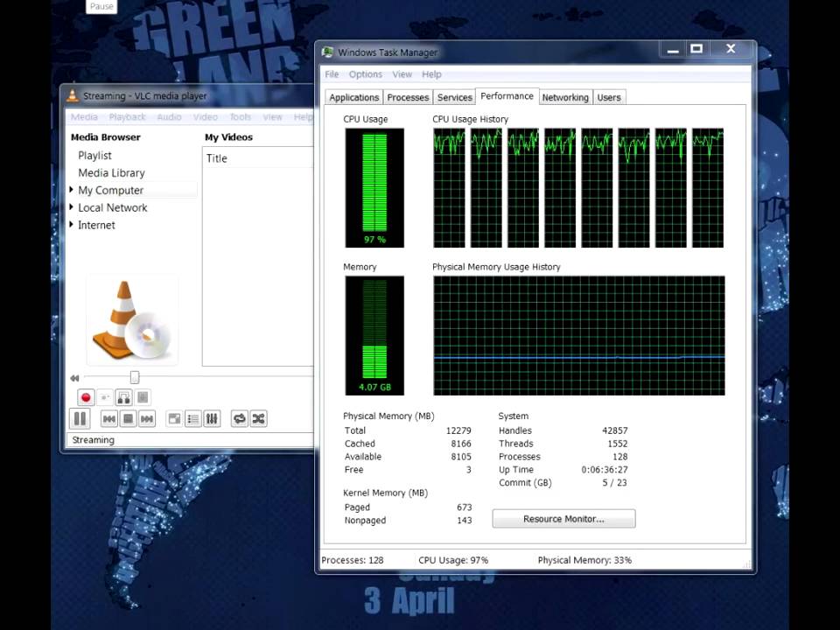Viewport: 840px width, 630px height.
Task: Open the VLC Media menu
Action: pos(84,116)
